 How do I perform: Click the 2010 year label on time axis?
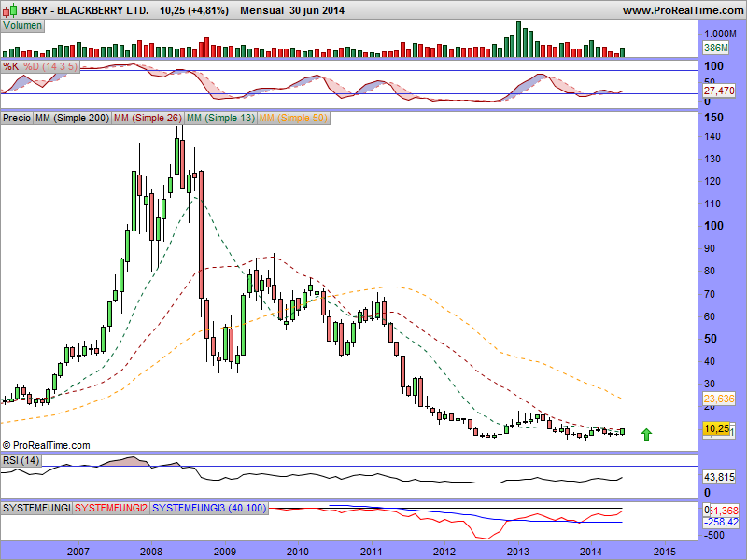tap(298, 552)
